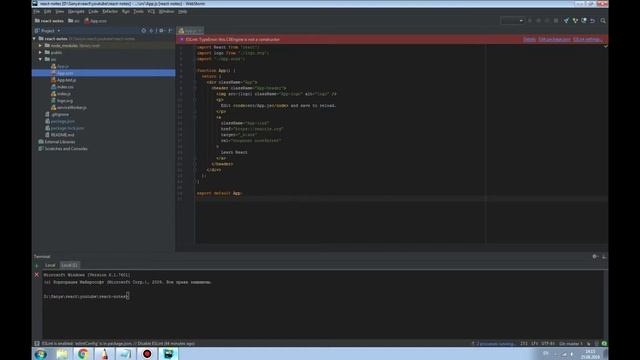The height and width of the screenshot is (360, 640).
Task: Open the Refactor menu
Action: [x=110, y=11]
